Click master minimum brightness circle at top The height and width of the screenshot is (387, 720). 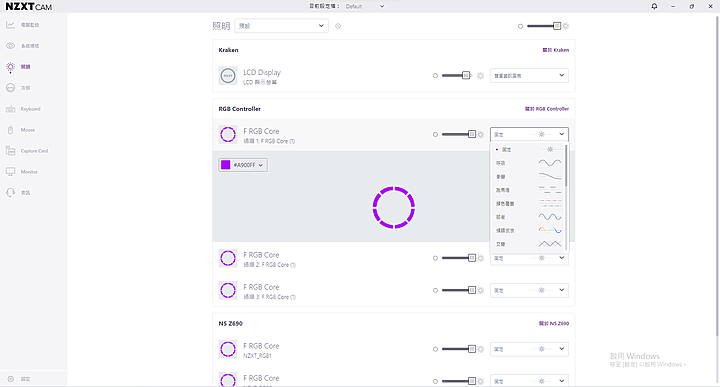tap(520, 26)
